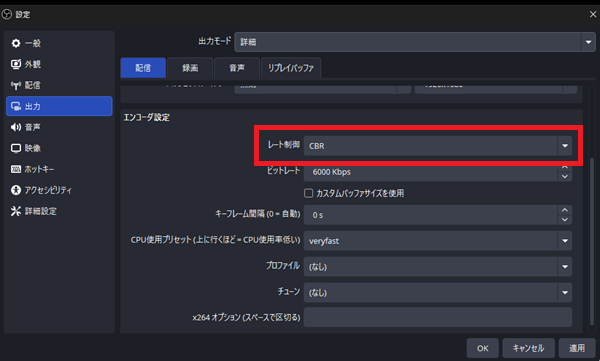Switch to the 録画 tab
This screenshot has width=600, height=361.
point(190,68)
